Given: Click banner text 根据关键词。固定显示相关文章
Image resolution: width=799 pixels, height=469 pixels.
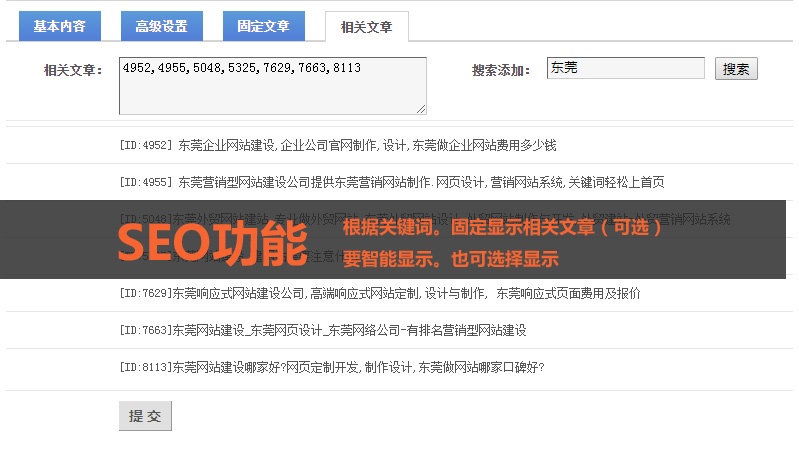Looking at the screenshot, I should pyautogui.click(x=502, y=227).
